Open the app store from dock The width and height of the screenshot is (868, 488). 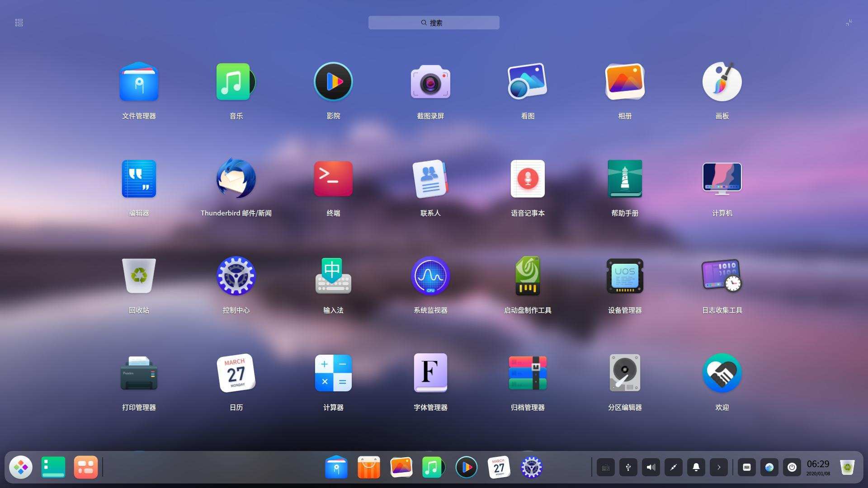pyautogui.click(x=369, y=467)
